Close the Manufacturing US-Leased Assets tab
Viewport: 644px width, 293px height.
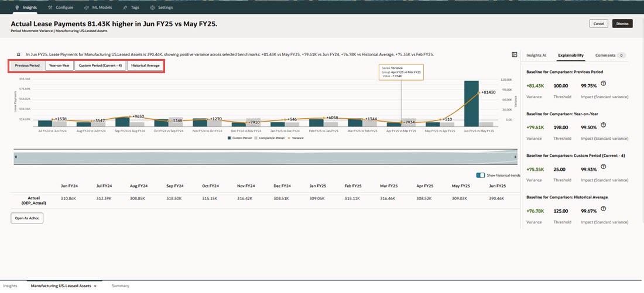tap(95, 286)
